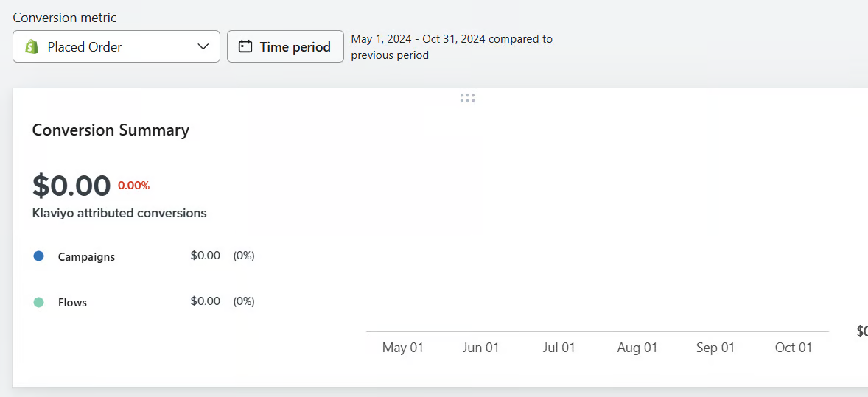Select the Oct 01 axis label

(x=793, y=348)
